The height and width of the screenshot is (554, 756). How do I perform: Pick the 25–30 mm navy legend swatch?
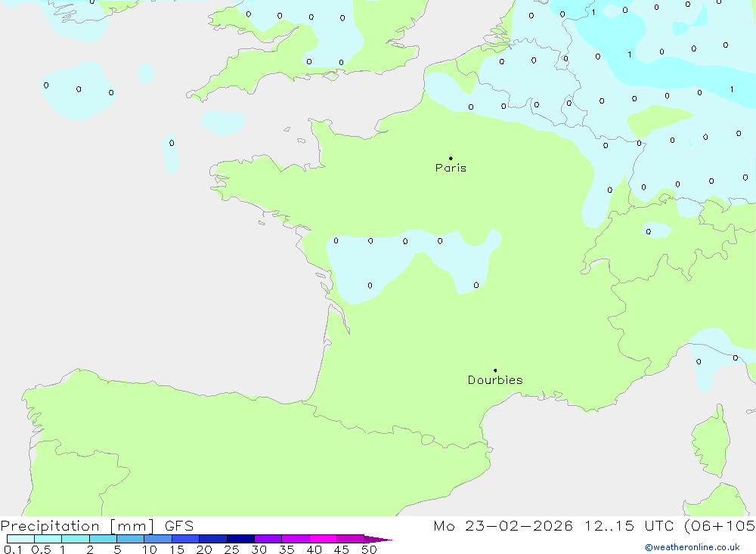(240, 539)
